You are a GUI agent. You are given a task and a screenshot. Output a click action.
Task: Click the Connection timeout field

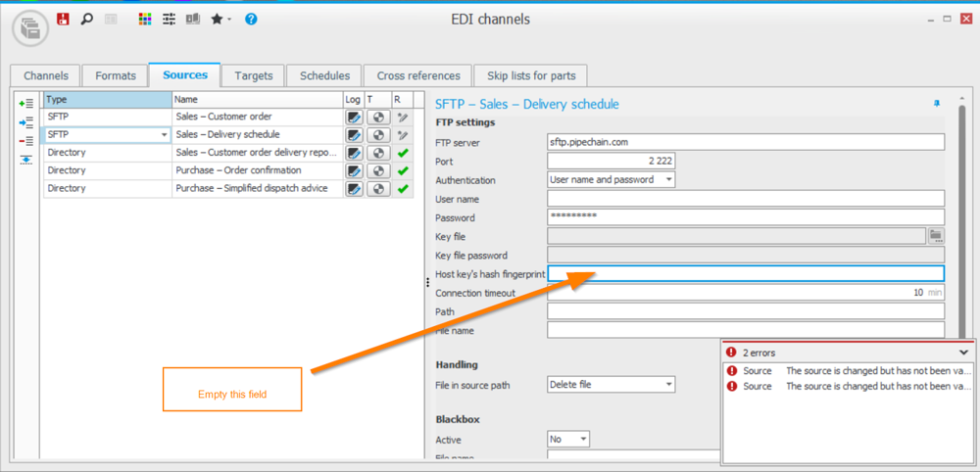point(746,292)
